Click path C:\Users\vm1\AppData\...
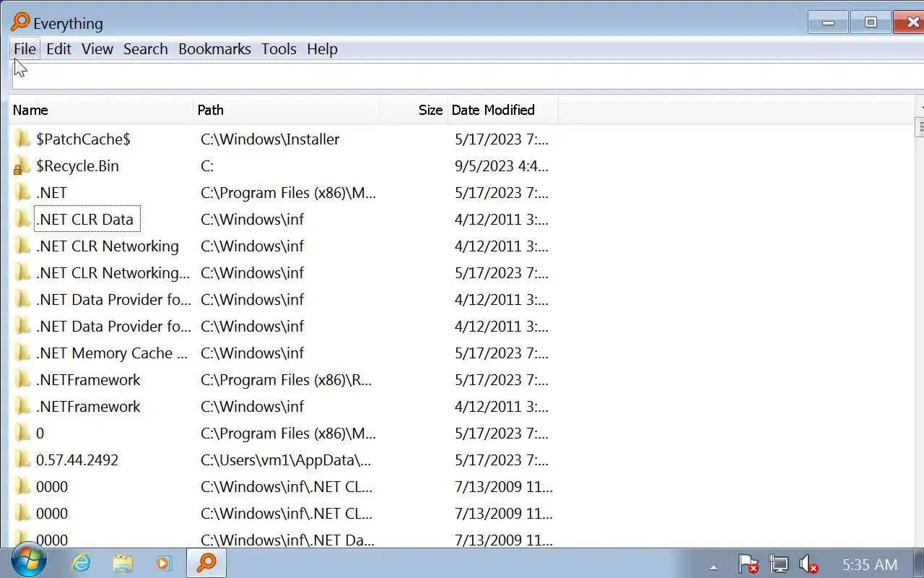 [x=286, y=460]
